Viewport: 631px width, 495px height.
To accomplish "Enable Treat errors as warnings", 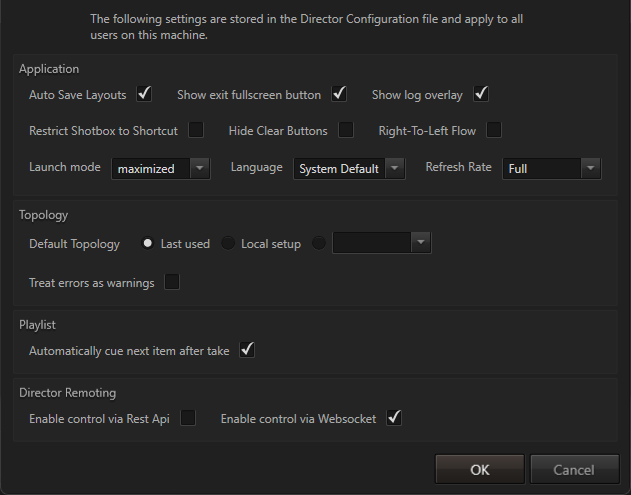I will (x=172, y=282).
